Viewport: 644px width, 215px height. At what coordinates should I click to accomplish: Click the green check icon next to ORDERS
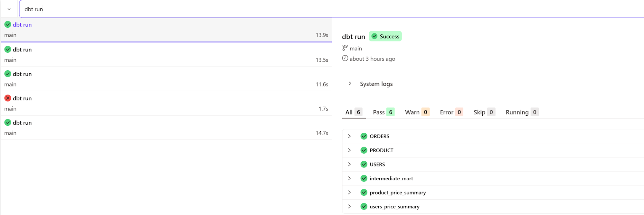point(364,136)
